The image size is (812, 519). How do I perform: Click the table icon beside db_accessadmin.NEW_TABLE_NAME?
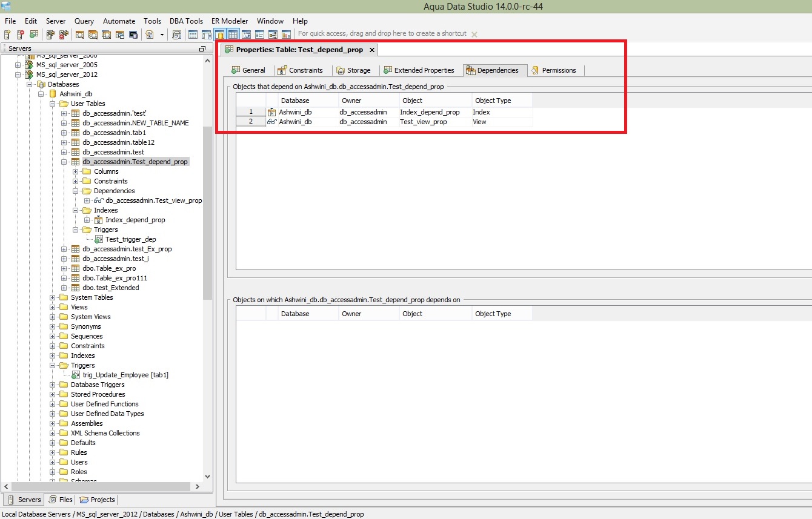pyautogui.click(x=76, y=123)
